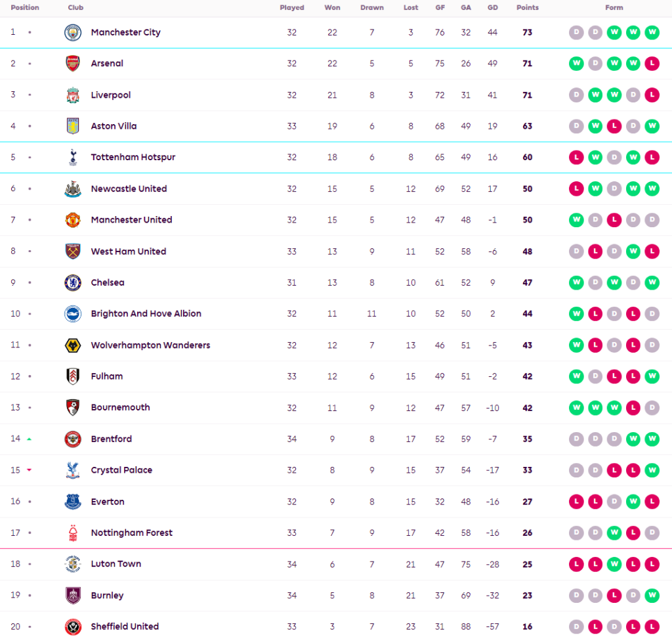Click Burnley's latest green W form badge

click(x=652, y=596)
